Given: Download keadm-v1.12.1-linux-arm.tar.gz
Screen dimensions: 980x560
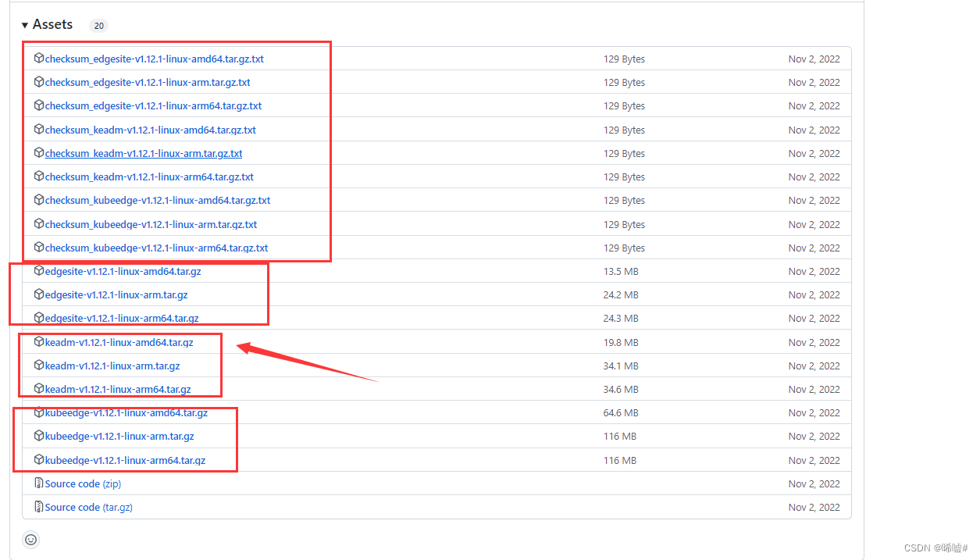Looking at the screenshot, I should coord(112,366).
